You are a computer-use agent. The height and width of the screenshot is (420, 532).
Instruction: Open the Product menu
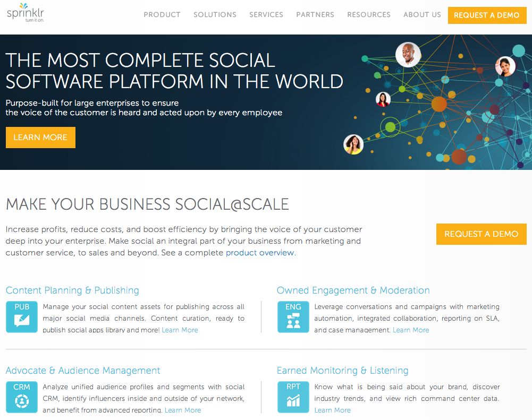tap(162, 15)
